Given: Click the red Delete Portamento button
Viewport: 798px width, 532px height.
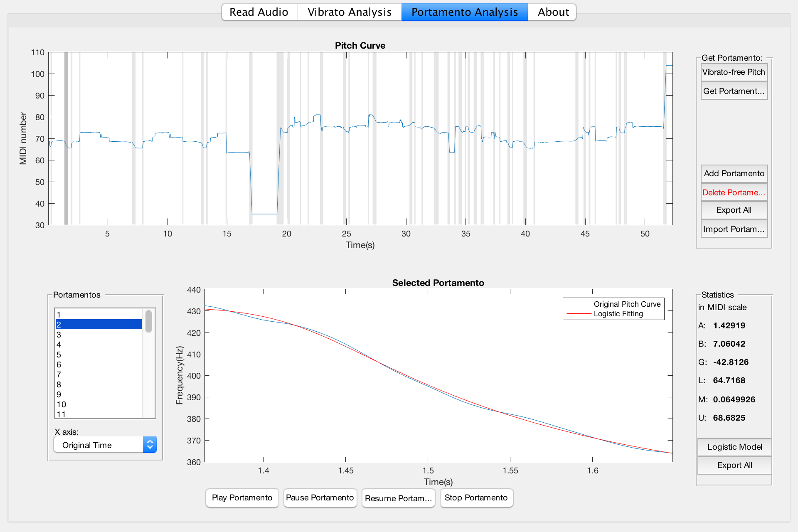Looking at the screenshot, I should click(734, 192).
